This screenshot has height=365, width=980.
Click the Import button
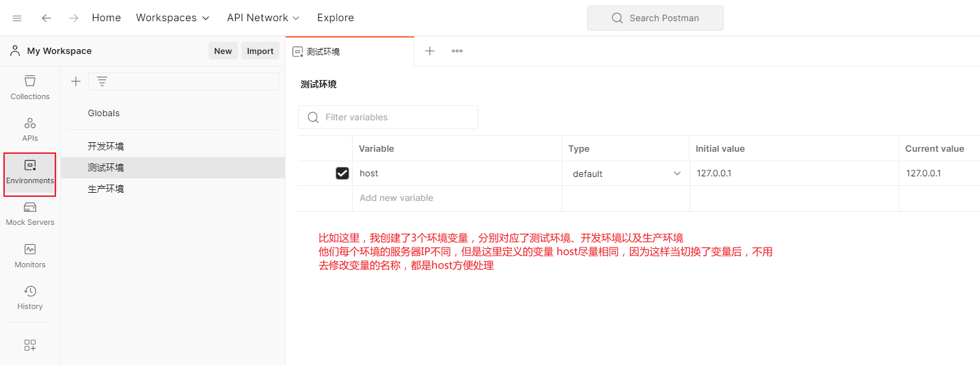click(260, 51)
